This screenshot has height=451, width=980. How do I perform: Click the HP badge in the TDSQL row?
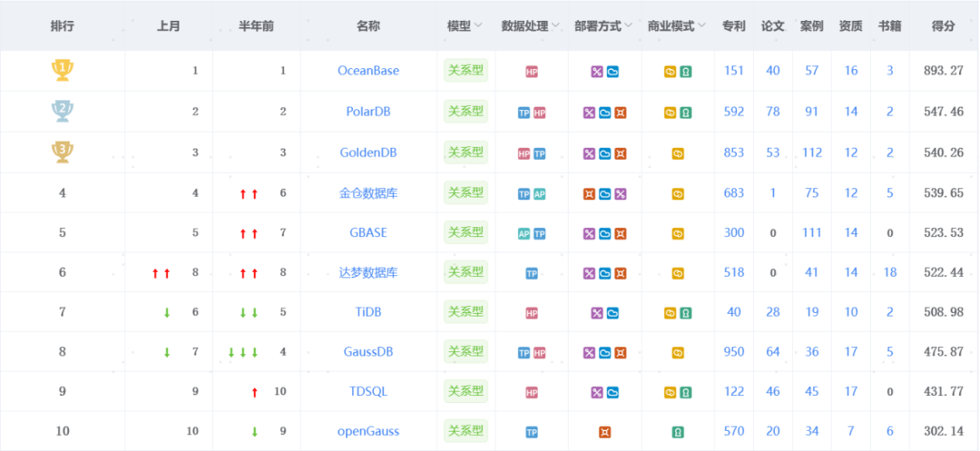(x=532, y=393)
